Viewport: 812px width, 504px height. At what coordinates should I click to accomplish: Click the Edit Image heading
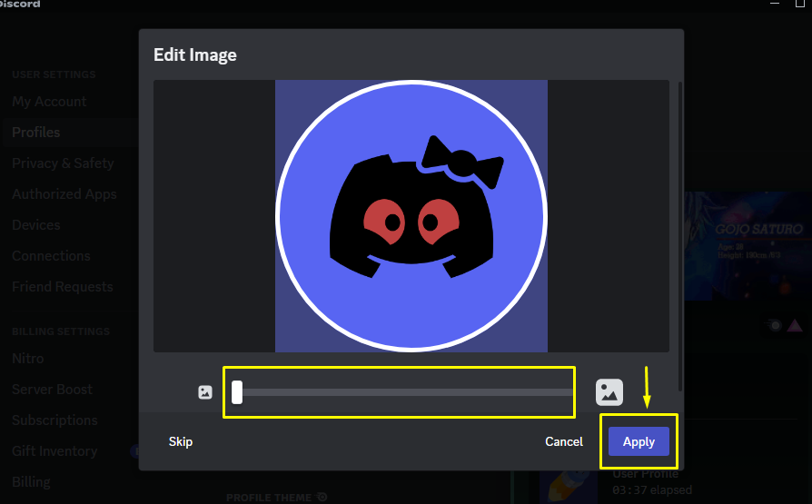point(194,54)
